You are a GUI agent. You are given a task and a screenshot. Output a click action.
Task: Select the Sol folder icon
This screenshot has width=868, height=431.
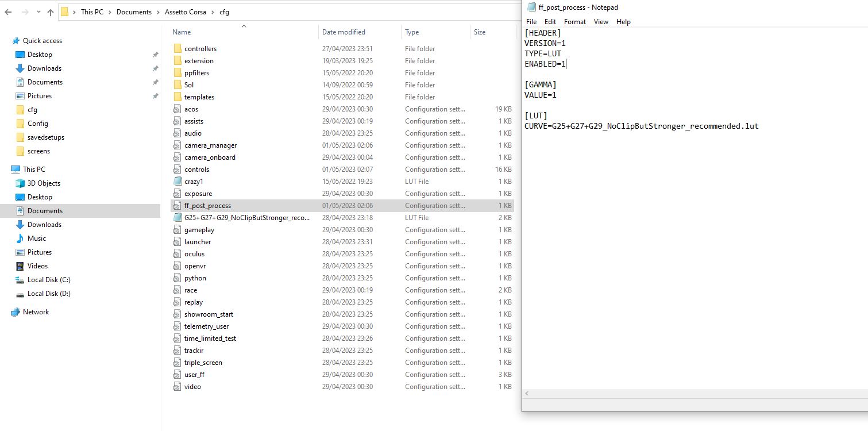coord(178,85)
